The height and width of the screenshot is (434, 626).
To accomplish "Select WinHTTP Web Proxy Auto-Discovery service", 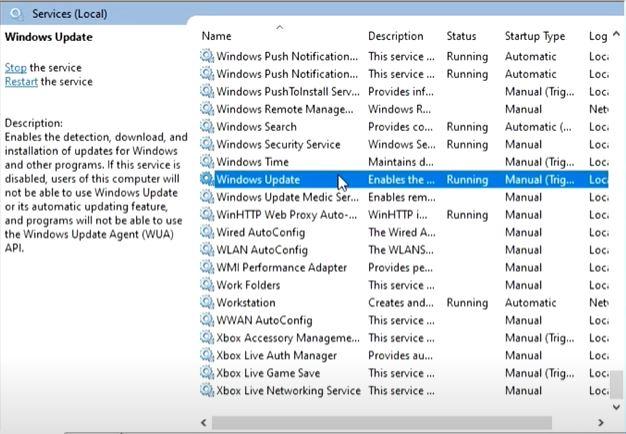I will 404,214.
